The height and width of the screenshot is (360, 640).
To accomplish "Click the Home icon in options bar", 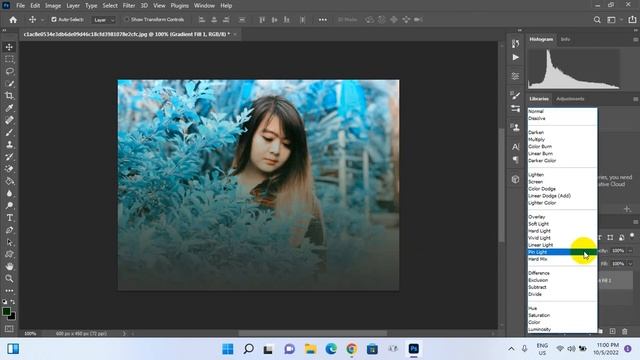I will [x=13, y=20].
